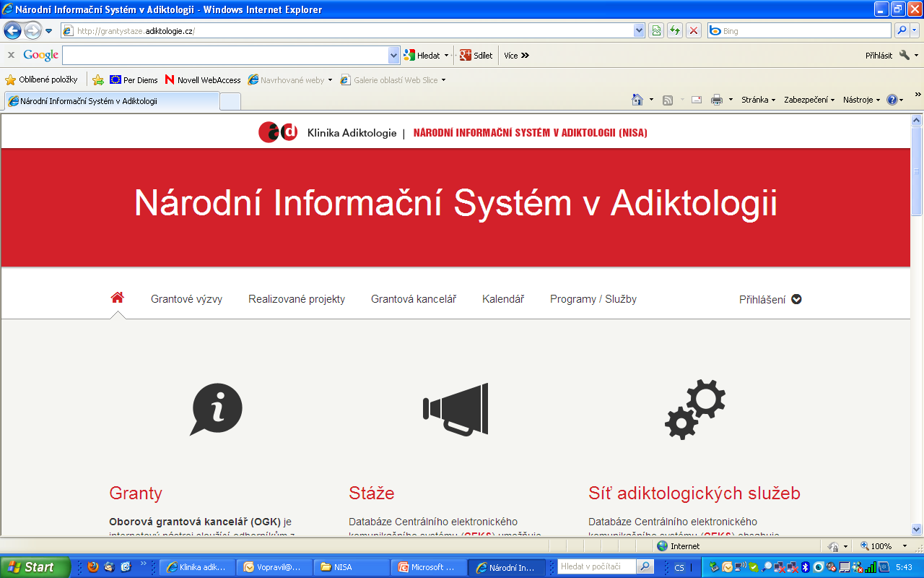
Task: Click the Stáže heading
Action: click(x=372, y=493)
